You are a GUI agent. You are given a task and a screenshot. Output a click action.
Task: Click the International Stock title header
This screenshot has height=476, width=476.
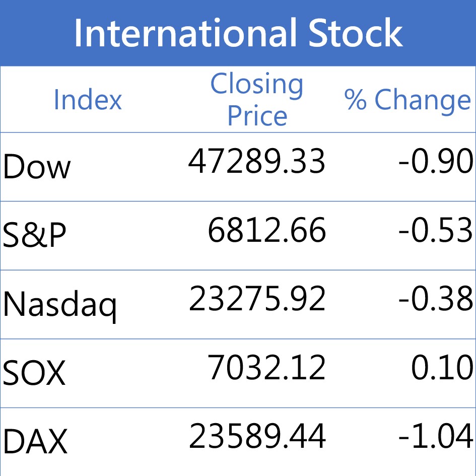[x=238, y=33]
